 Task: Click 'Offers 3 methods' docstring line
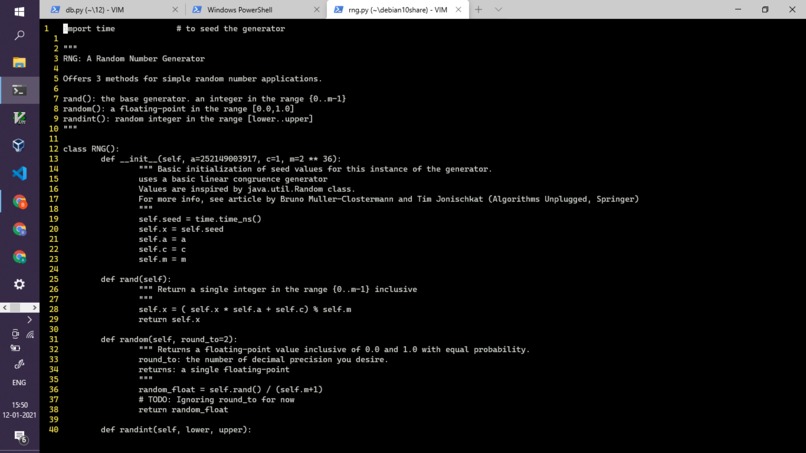pos(192,79)
